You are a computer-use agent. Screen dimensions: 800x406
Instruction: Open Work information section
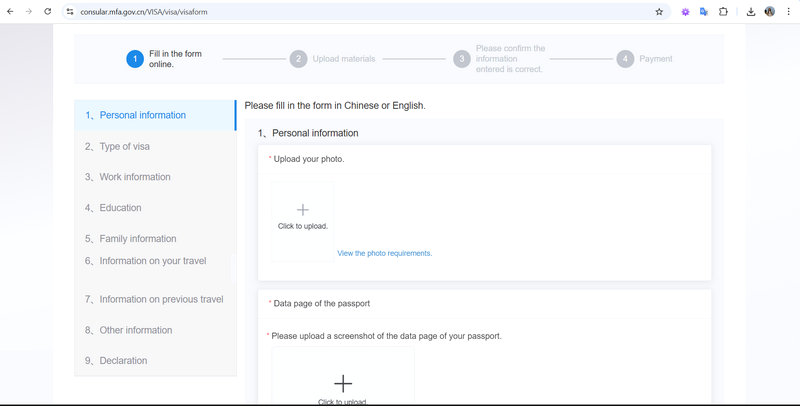click(155, 177)
